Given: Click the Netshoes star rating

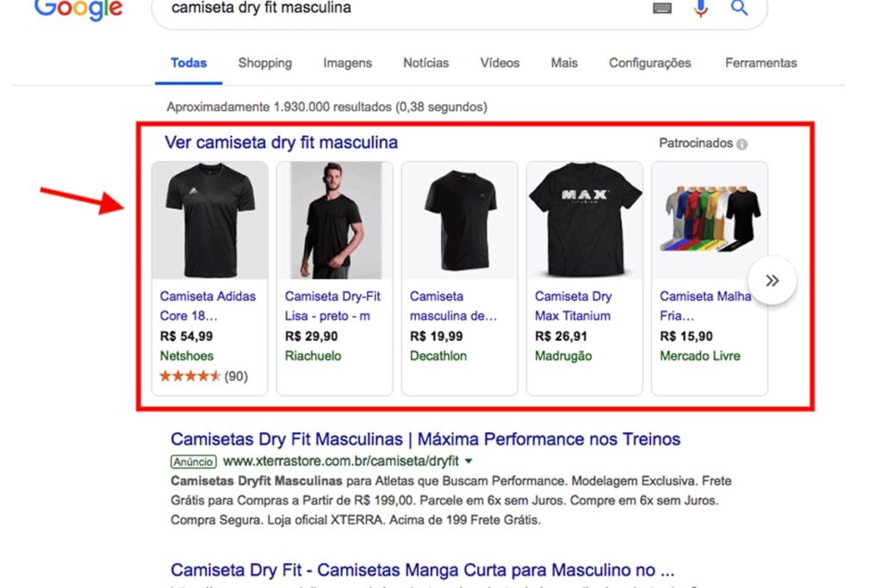Looking at the screenshot, I should point(190,376).
